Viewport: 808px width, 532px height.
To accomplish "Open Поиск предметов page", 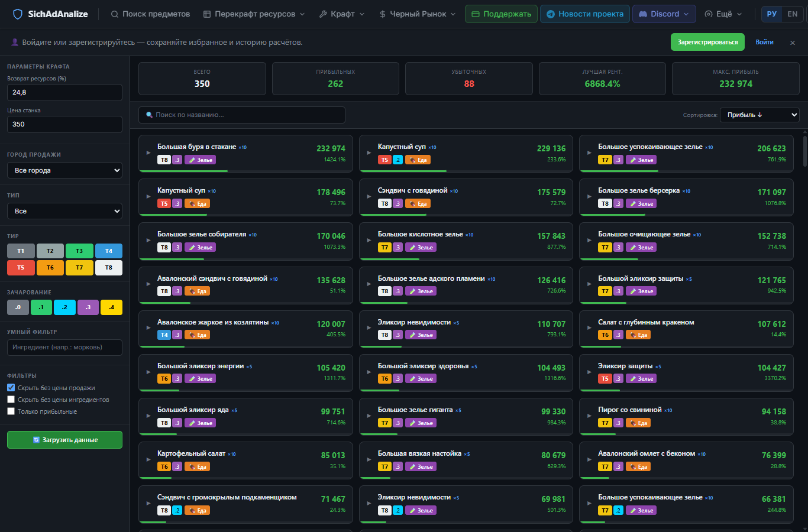I will (x=150, y=14).
